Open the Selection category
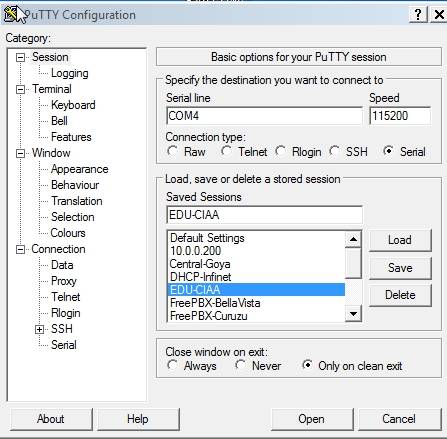447x439 pixels. click(x=73, y=217)
